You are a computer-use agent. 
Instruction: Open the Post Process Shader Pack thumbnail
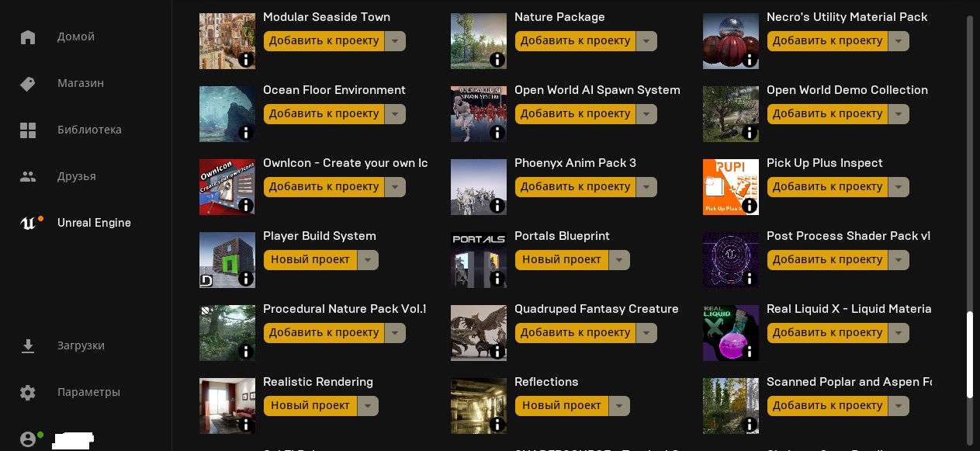click(x=731, y=260)
